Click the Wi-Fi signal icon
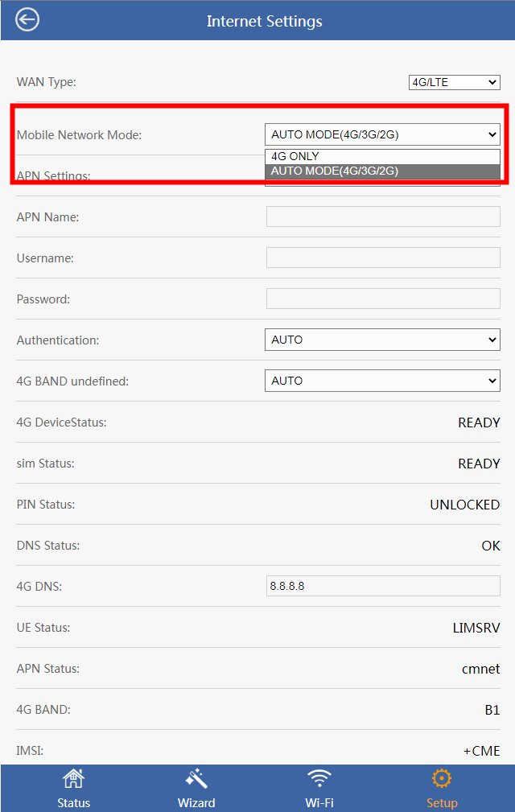This screenshot has width=515, height=812. tap(319, 779)
